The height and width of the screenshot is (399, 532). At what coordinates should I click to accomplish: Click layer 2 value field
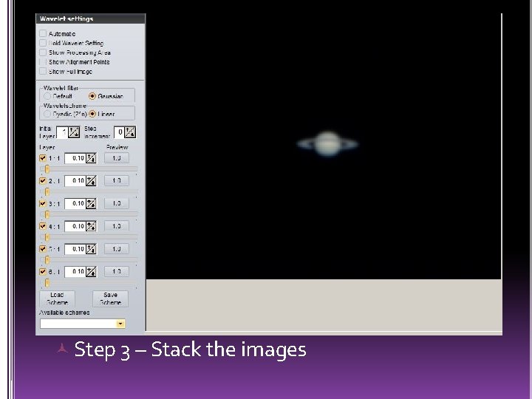click(75, 181)
